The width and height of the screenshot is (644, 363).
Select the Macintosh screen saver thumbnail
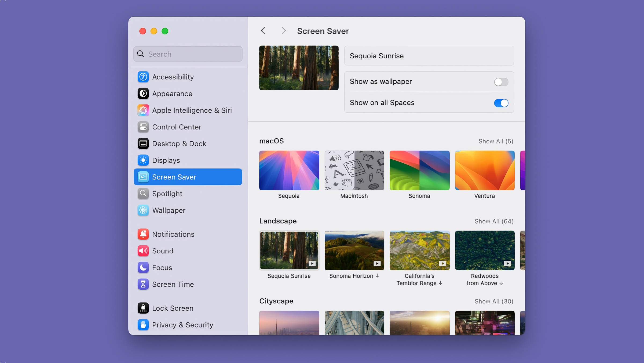[x=354, y=170]
